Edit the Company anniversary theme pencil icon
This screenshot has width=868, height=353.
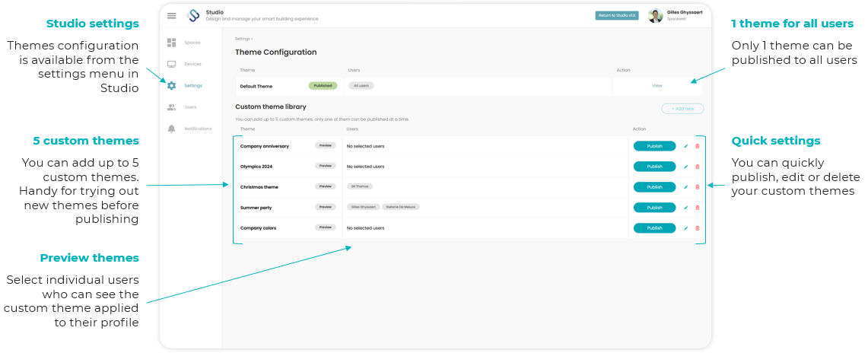[x=686, y=146]
